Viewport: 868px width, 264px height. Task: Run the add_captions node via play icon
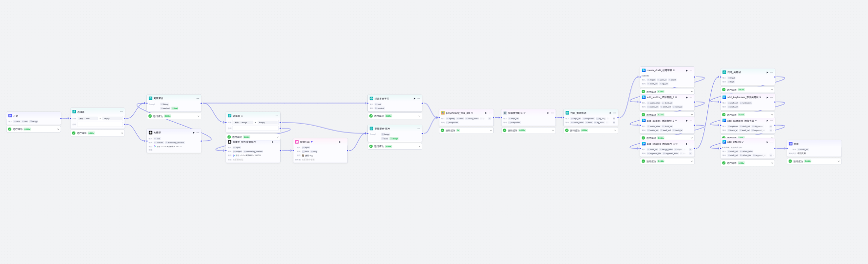point(767,120)
